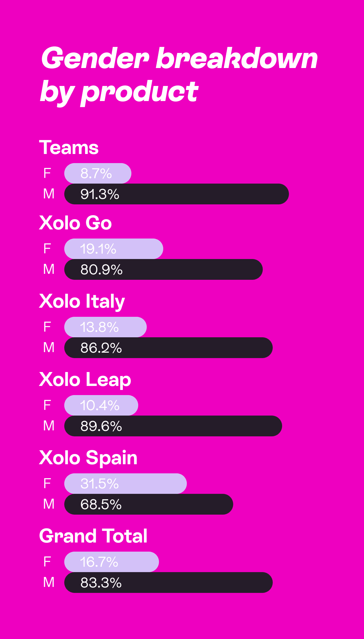Click the Teams male 91.3% bar
The height and width of the screenshot is (639, 364).
click(x=177, y=194)
